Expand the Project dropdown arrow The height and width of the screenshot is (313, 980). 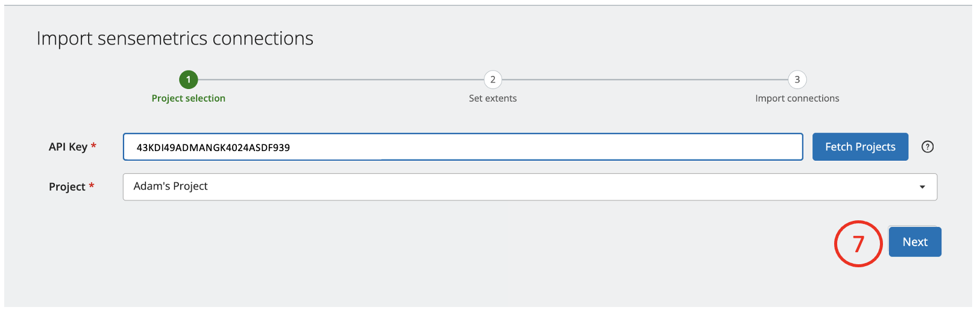922,187
